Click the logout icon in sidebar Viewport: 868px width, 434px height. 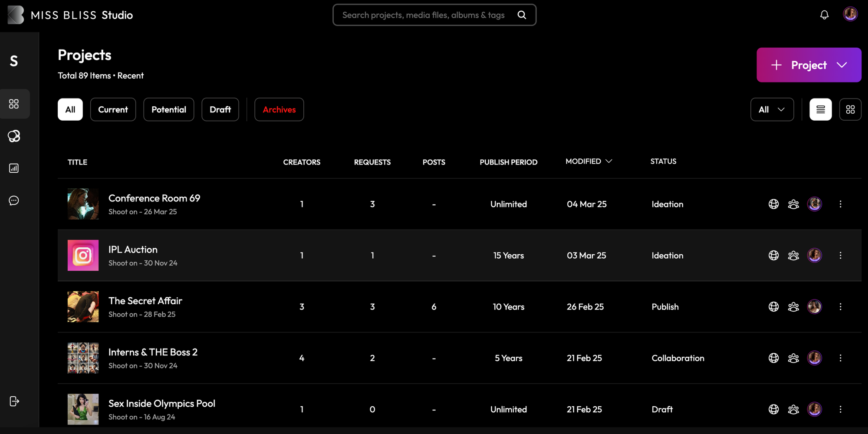14,401
